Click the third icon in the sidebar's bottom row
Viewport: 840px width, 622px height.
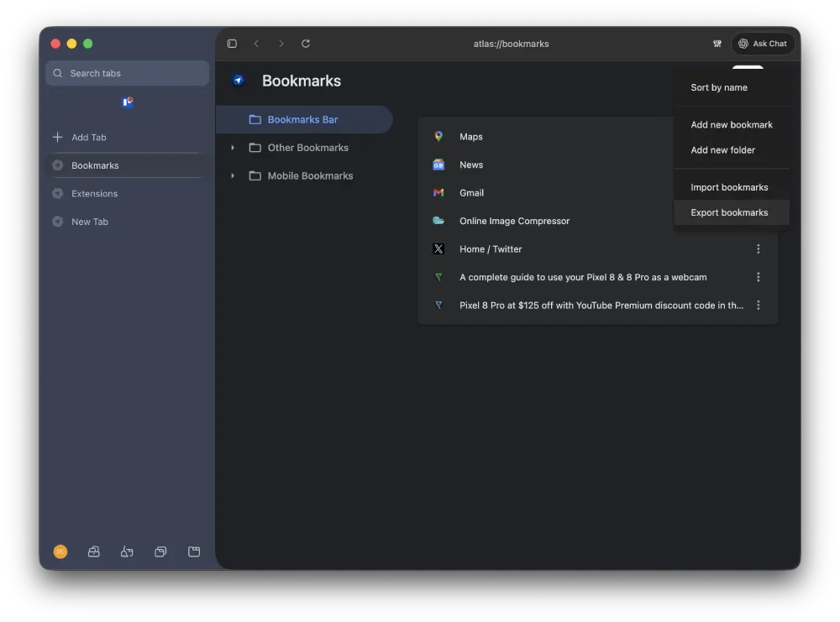127,551
